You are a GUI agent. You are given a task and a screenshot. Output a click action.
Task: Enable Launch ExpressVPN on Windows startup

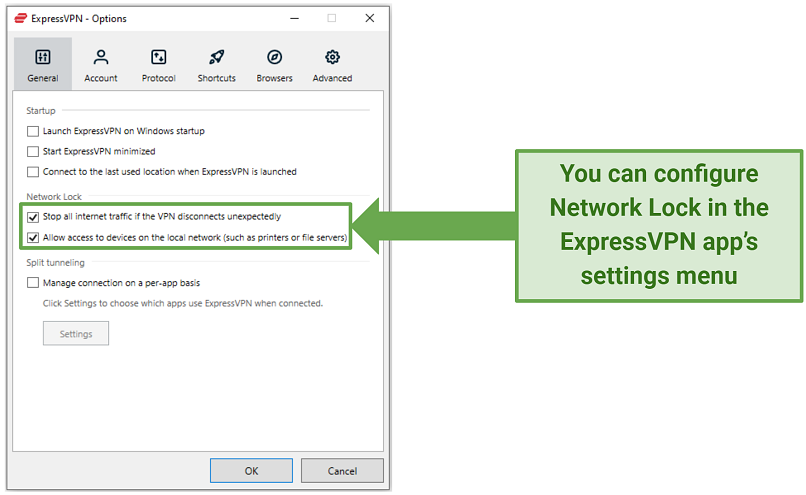point(33,131)
